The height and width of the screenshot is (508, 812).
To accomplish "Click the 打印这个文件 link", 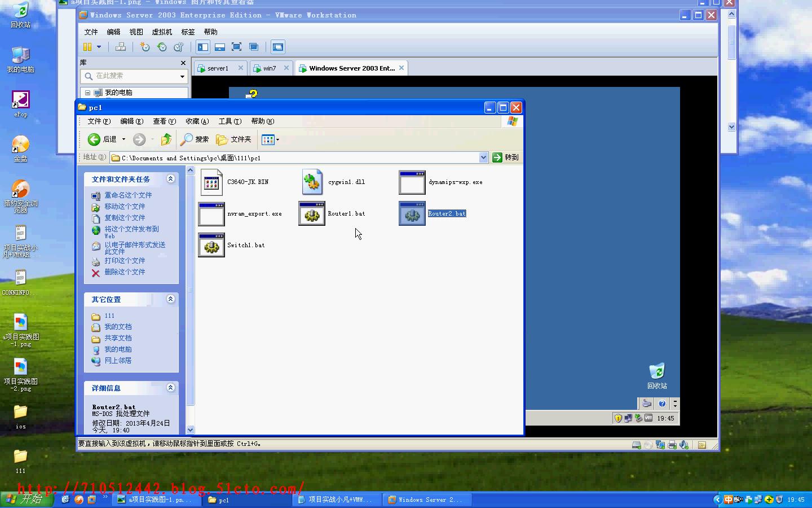I will (x=125, y=261).
